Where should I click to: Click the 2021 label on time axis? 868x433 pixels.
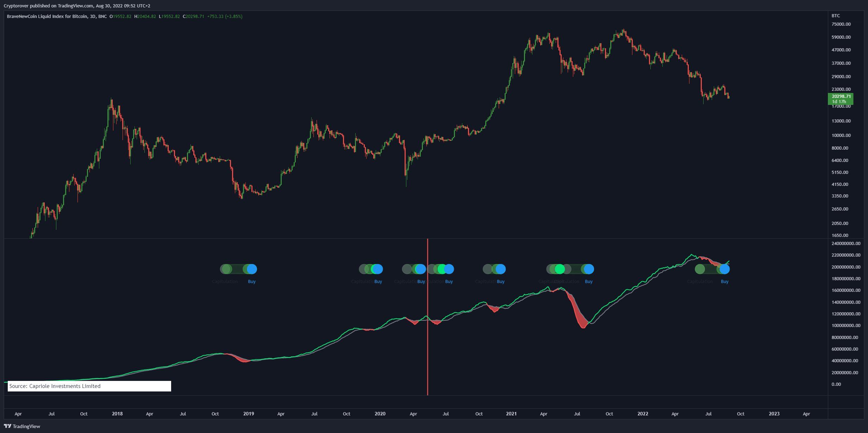[x=511, y=414]
